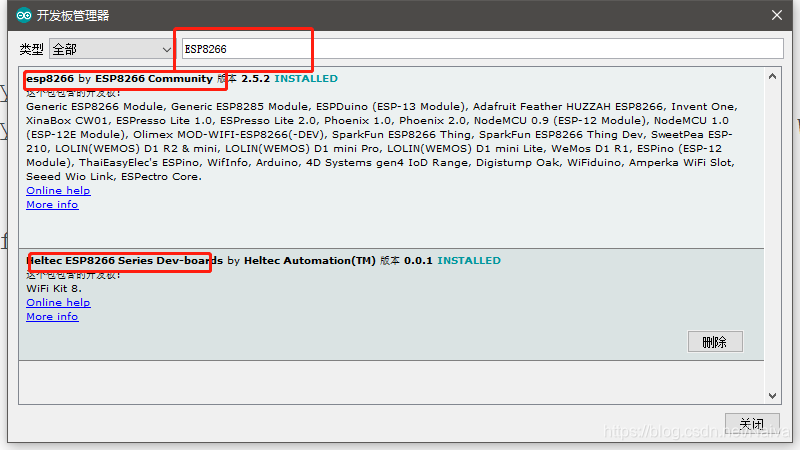Click the scrollbar down arrow
Image resolution: width=800 pixels, height=450 pixels.
pyautogui.click(x=772, y=395)
